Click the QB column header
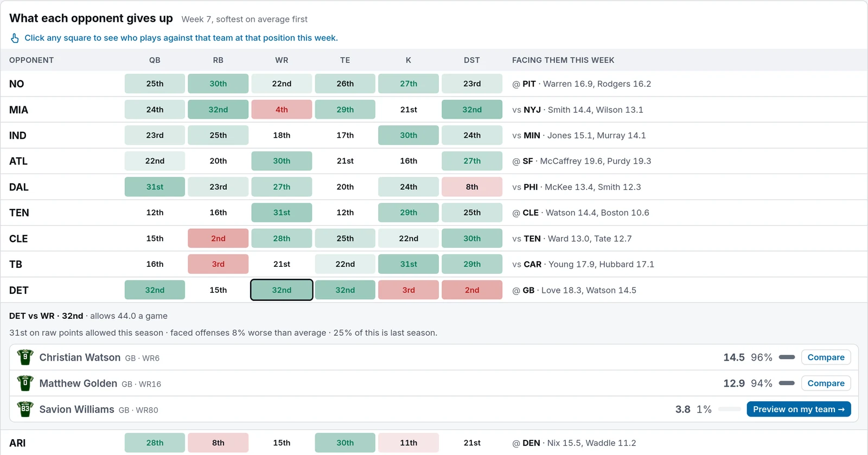Image resolution: width=868 pixels, height=455 pixels. 155,60
